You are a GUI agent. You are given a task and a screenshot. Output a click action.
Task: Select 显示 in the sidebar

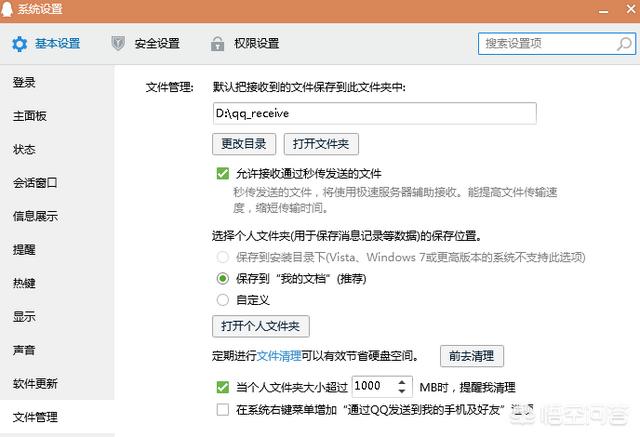[x=57, y=317]
